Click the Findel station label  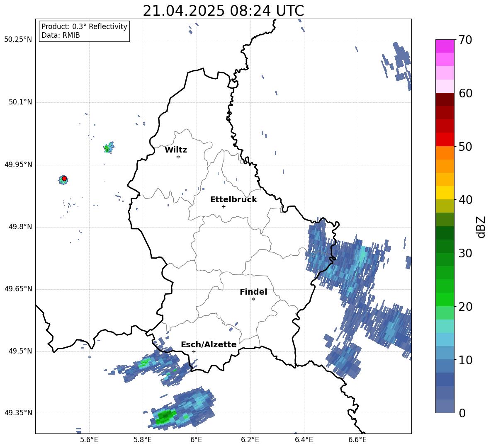coord(253,292)
